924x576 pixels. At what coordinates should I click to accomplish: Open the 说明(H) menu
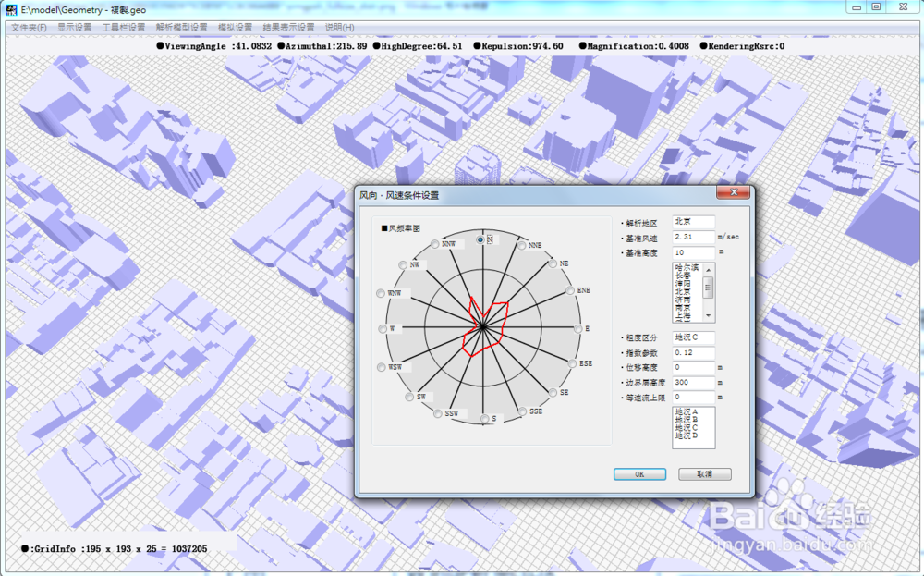[340, 28]
